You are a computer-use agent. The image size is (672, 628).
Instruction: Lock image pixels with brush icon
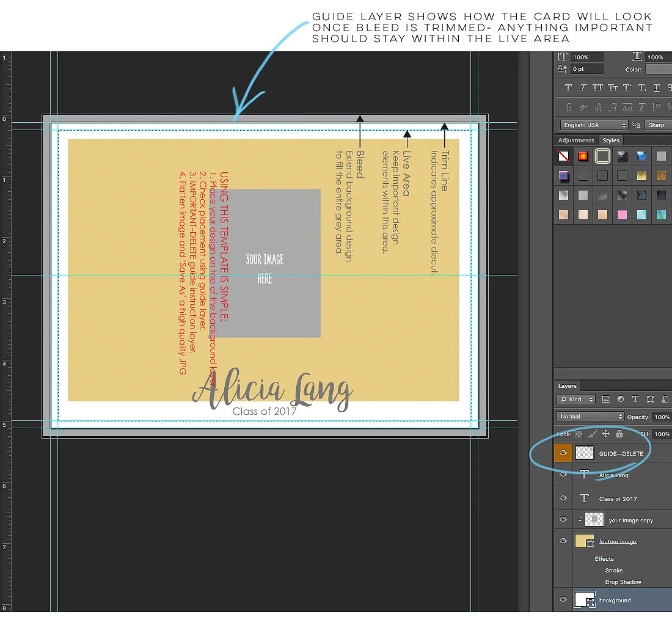pyautogui.click(x=593, y=434)
